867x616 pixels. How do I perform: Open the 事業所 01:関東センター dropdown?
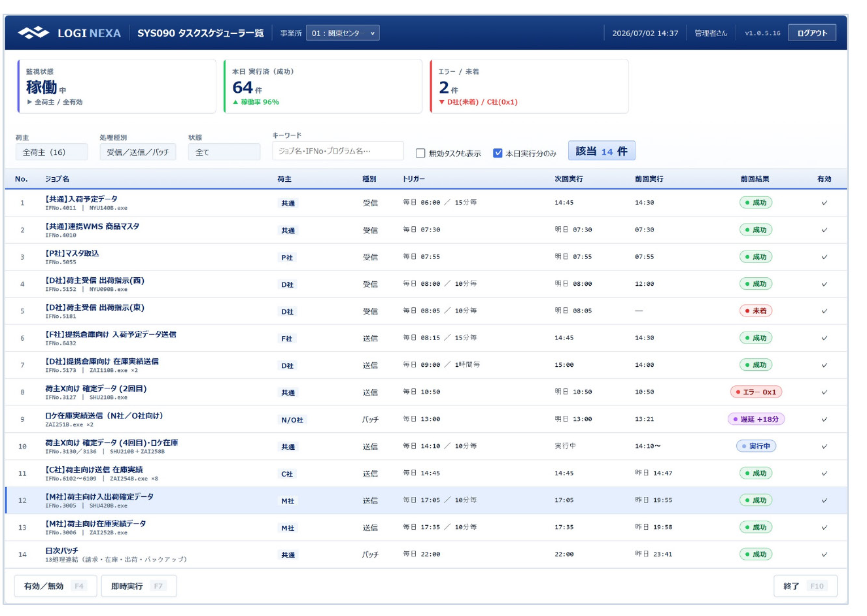pyautogui.click(x=343, y=33)
